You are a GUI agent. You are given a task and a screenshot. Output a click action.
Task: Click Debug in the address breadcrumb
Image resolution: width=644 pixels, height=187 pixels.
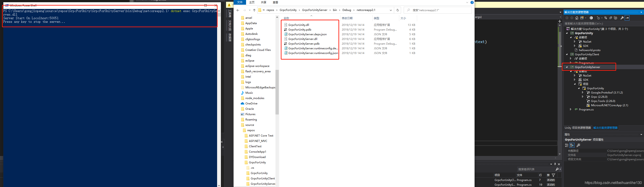[x=347, y=10]
